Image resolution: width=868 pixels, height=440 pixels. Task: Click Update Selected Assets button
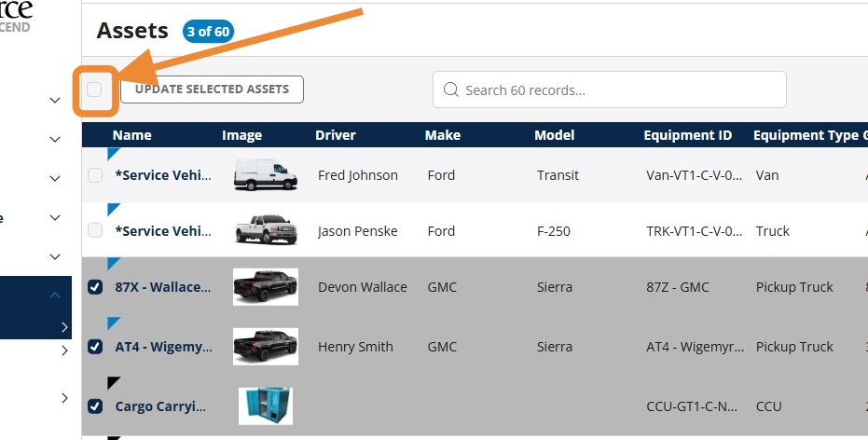212,89
